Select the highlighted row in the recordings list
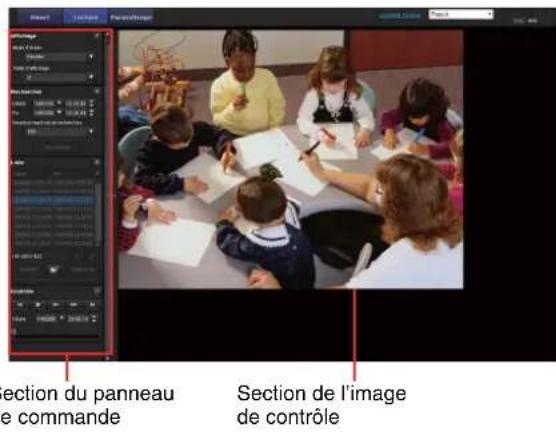Screen dimensions: 556x432 pos(54,200)
